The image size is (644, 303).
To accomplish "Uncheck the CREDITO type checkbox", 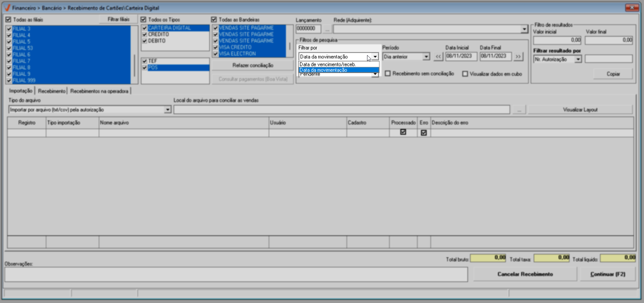I will point(145,34).
